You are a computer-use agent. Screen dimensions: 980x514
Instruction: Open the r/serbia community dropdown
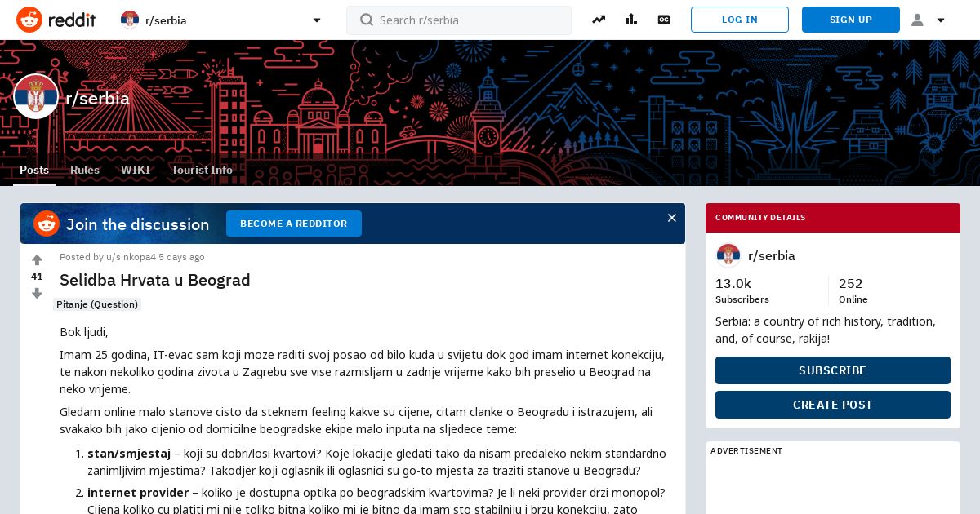(x=221, y=20)
